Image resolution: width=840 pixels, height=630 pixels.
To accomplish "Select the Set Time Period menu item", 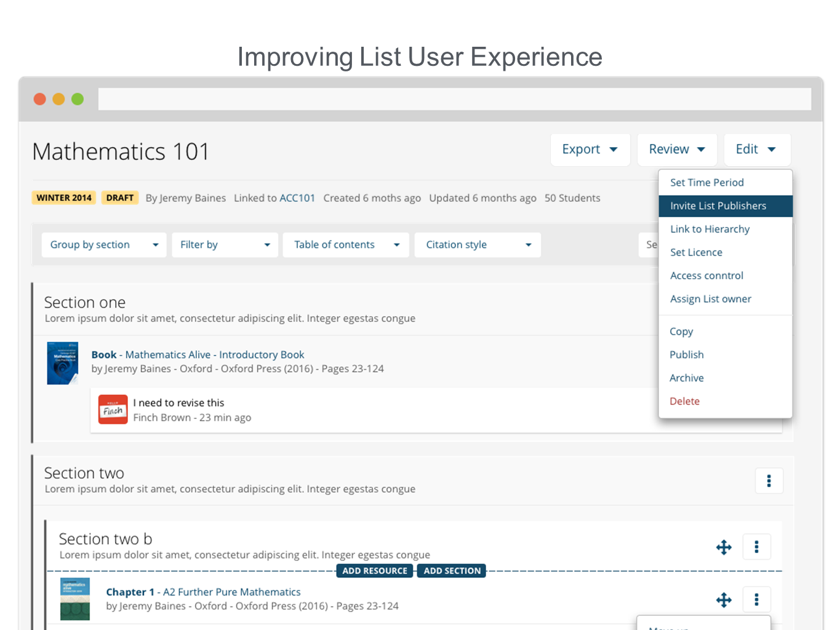I will pos(706,183).
